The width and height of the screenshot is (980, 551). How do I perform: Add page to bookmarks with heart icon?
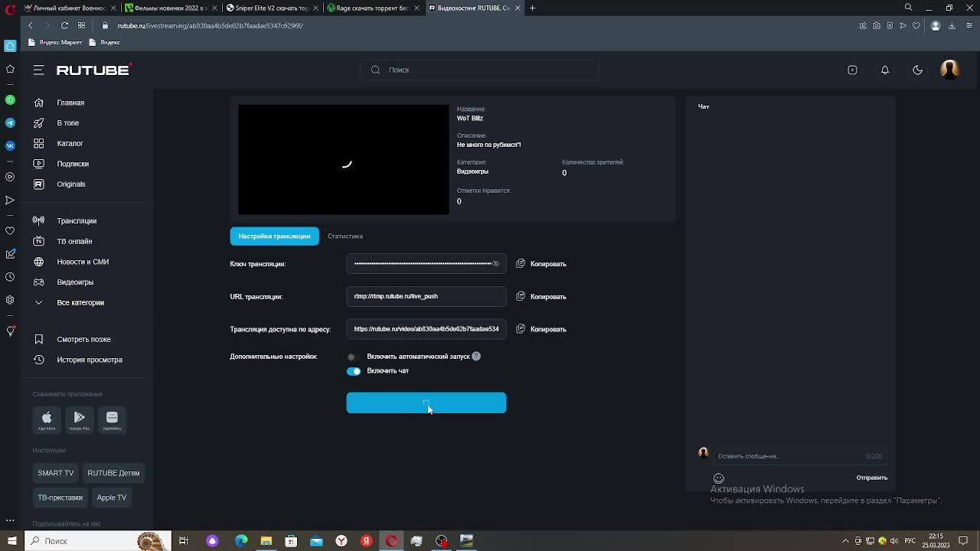pos(916,25)
